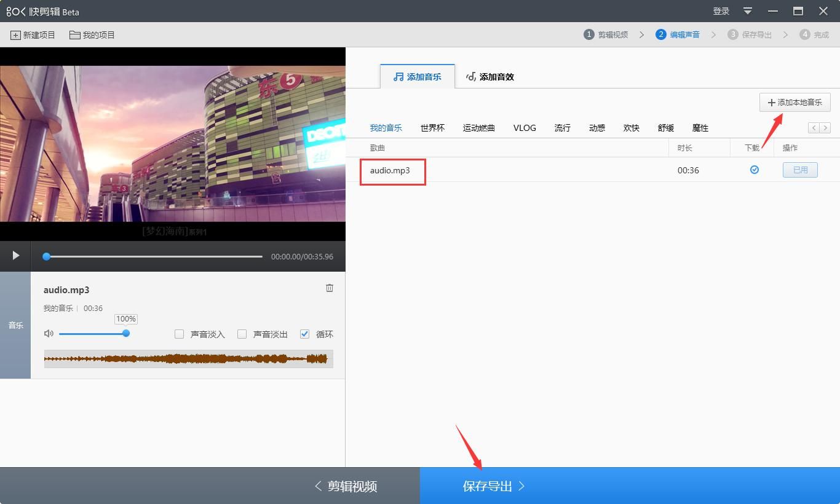Select audio.mp3 in song list
This screenshot has height=504, width=840.
pyautogui.click(x=390, y=170)
